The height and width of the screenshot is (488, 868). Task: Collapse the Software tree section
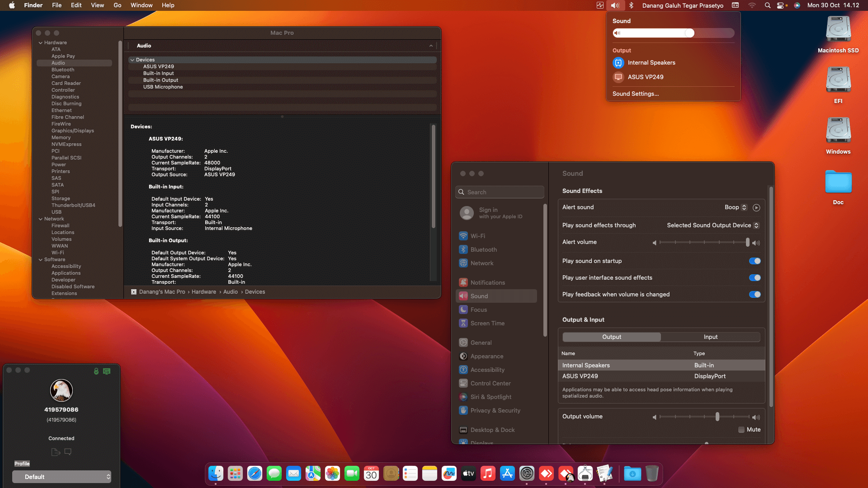tap(41, 260)
